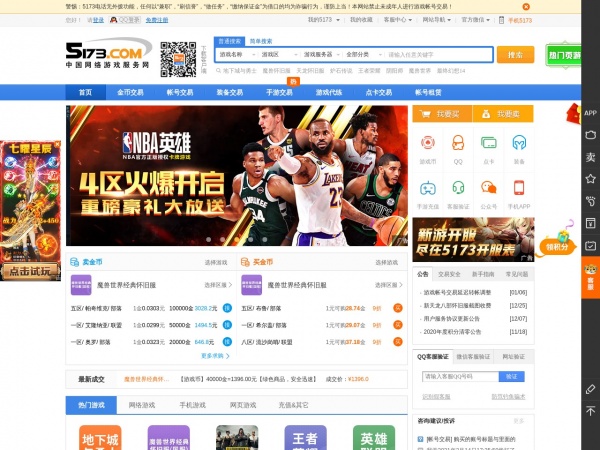
Task: Open the 客服验证 headset icon
Action: point(458,188)
